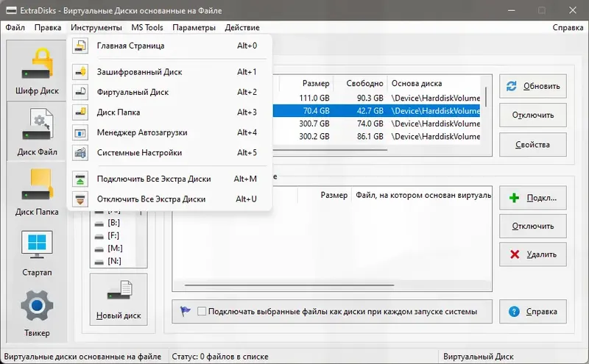Choose Главная Страница Alt+0 menu entry

169,46
